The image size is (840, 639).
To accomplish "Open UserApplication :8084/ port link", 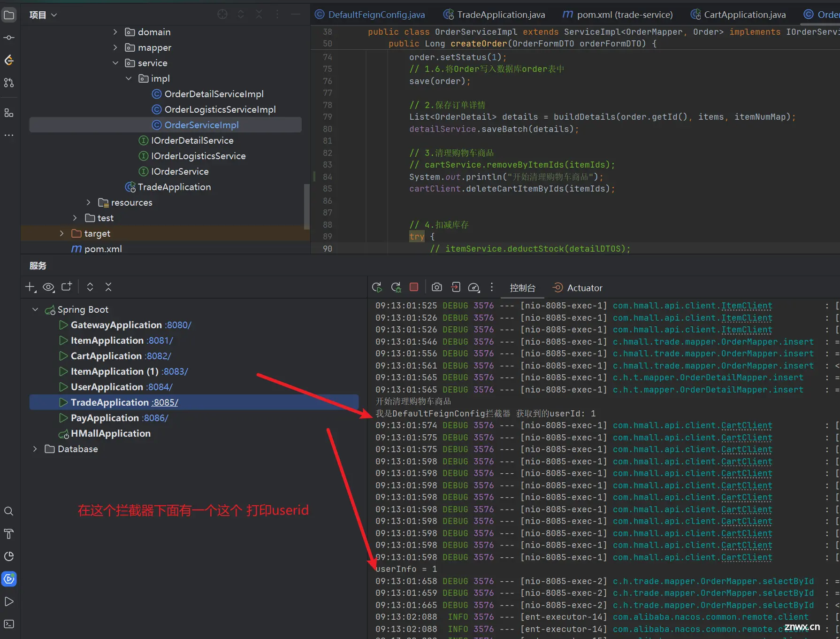I will tap(159, 387).
